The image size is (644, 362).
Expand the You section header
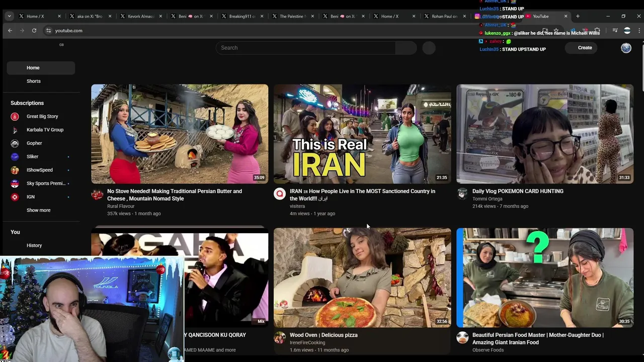click(x=15, y=232)
